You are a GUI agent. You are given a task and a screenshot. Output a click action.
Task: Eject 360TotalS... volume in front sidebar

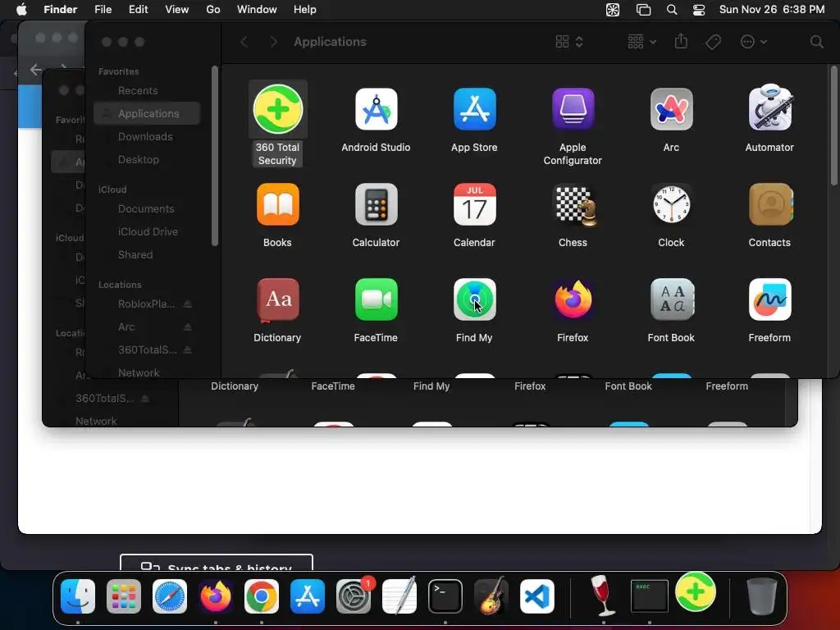tap(188, 349)
